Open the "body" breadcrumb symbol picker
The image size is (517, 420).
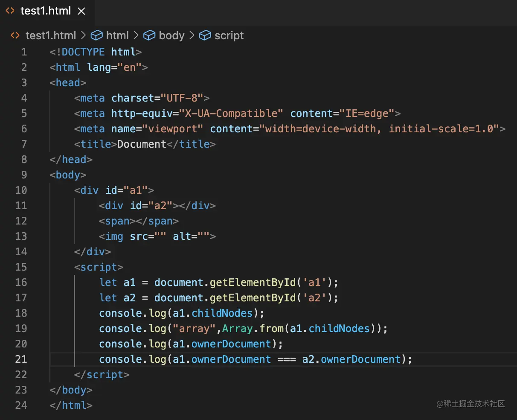(171, 35)
